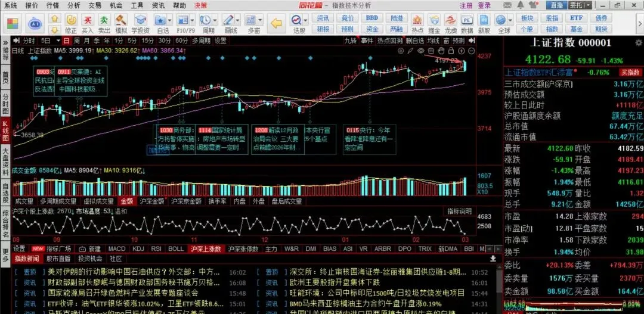Open the 模拟 simulated trading gavel icon
The width and height of the screenshot is (644, 314).
click(x=120, y=20)
